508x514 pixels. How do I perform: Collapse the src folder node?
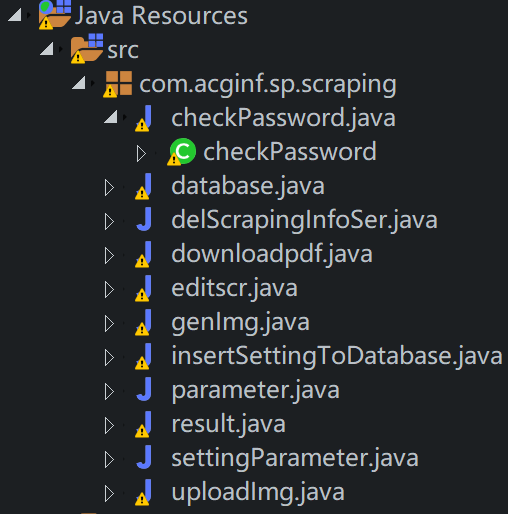pos(47,49)
